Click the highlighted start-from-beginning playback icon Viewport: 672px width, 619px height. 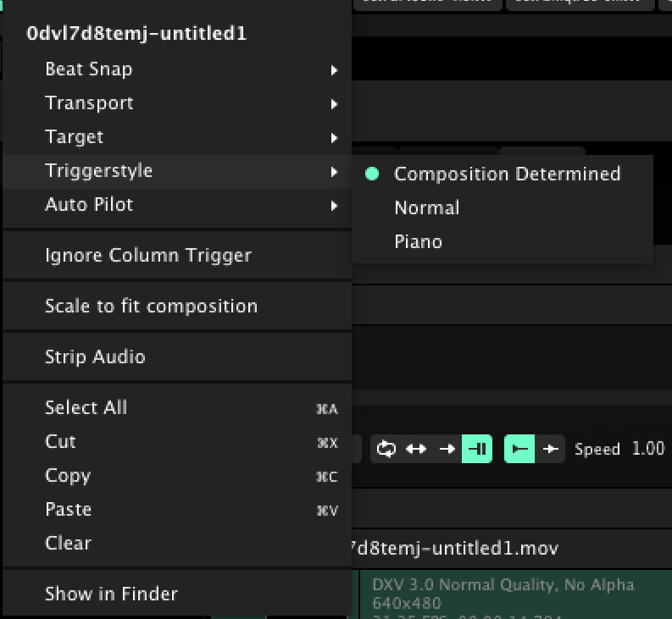[x=519, y=449]
